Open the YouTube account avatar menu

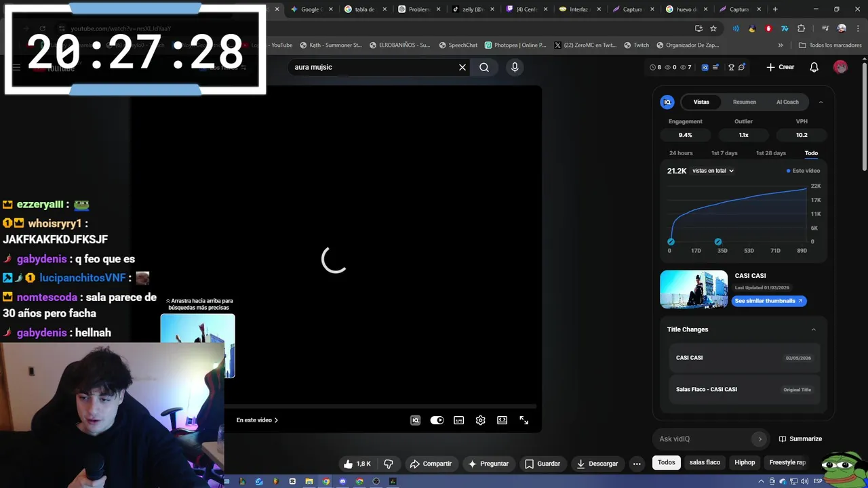click(x=840, y=67)
